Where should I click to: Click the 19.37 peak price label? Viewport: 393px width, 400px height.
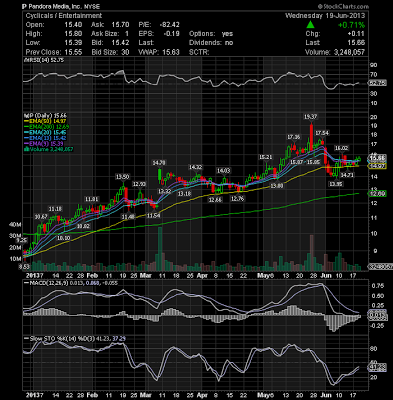(x=310, y=117)
